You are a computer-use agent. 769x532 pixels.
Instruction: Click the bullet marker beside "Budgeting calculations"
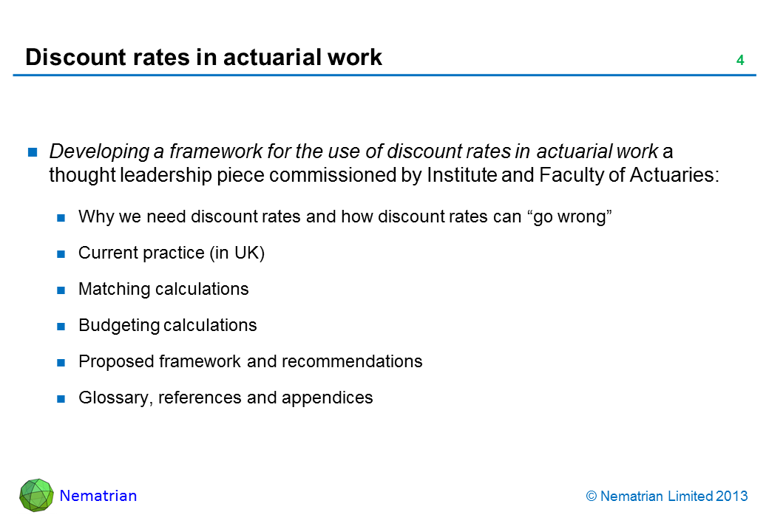tap(62, 327)
